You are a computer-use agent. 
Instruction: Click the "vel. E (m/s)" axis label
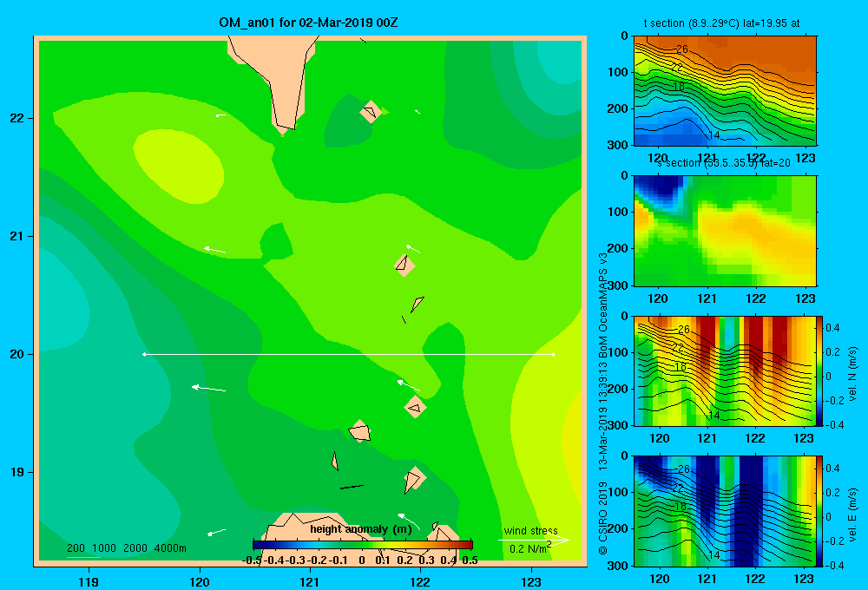[852, 515]
